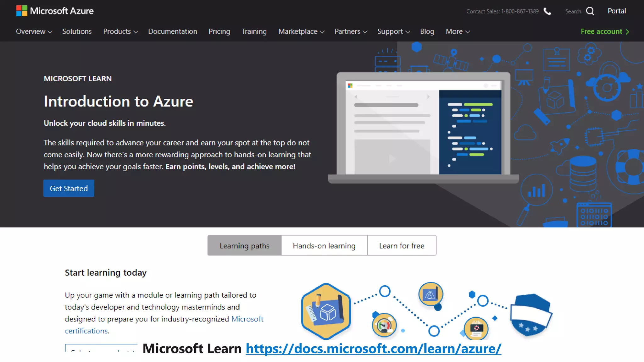This screenshot has width=644, height=362.
Task: Expand the More dropdown menu
Action: 458,31
